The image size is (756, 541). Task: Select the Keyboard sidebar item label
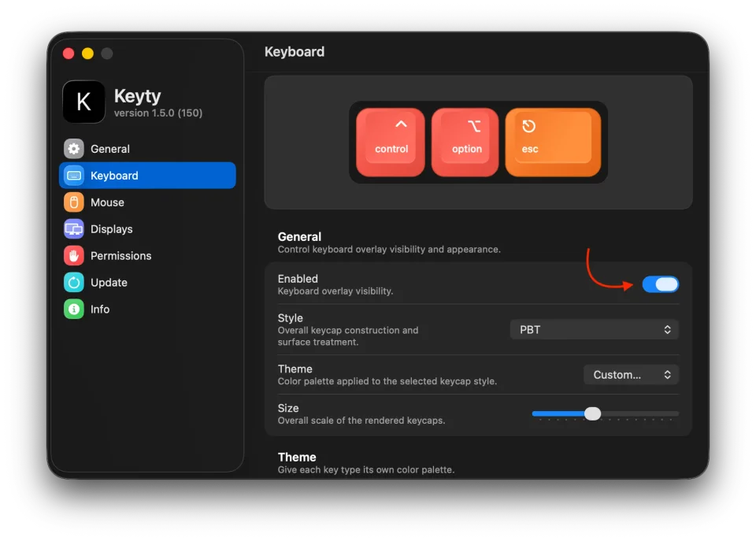[114, 176]
